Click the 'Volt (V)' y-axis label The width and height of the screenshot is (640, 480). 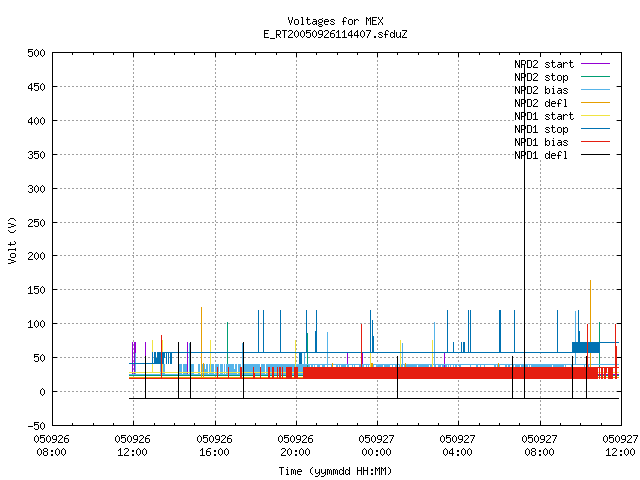13,240
